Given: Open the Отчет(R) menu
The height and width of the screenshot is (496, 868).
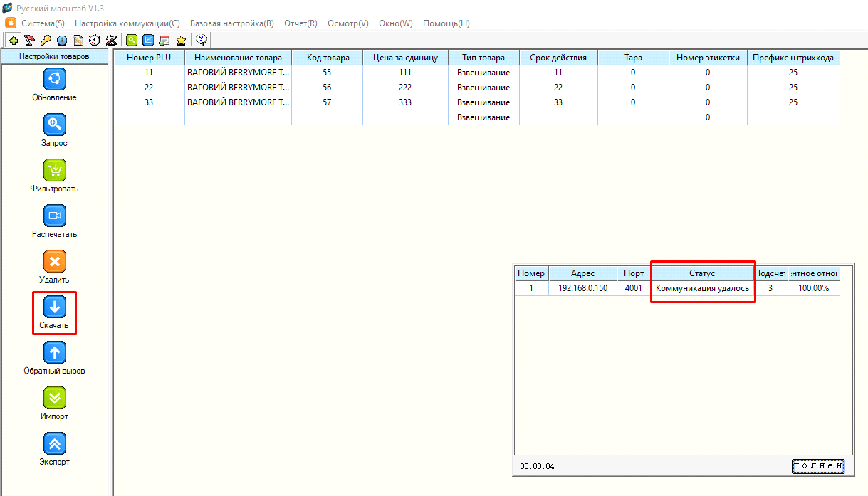Looking at the screenshot, I should coord(300,23).
